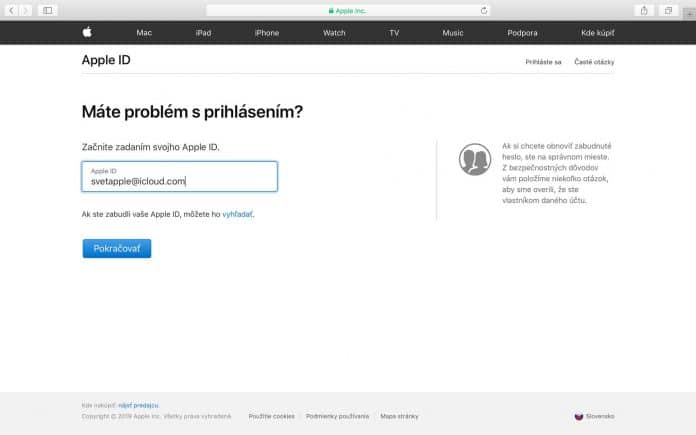Click the Pokračovať button
This screenshot has width=696, height=435.
click(117, 249)
